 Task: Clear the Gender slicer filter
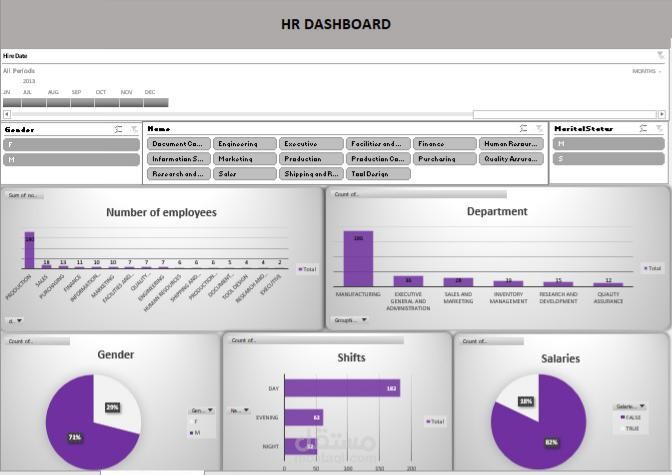(135, 129)
